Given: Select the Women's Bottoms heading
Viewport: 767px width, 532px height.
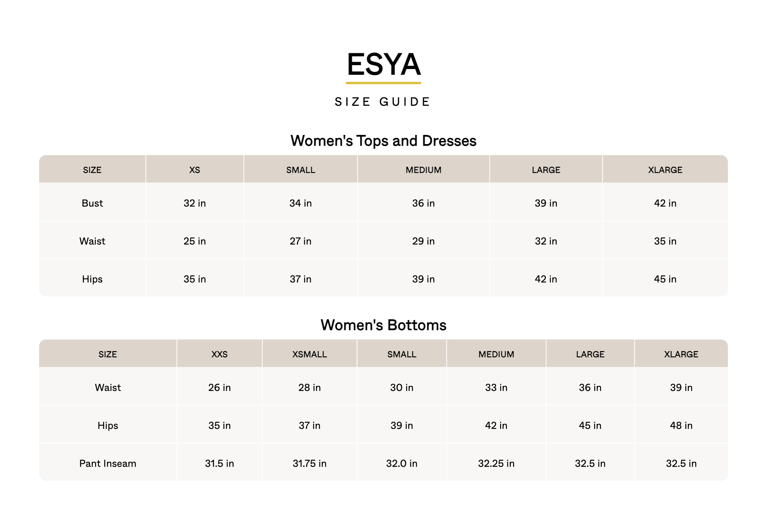Looking at the screenshot, I should tap(383, 325).
